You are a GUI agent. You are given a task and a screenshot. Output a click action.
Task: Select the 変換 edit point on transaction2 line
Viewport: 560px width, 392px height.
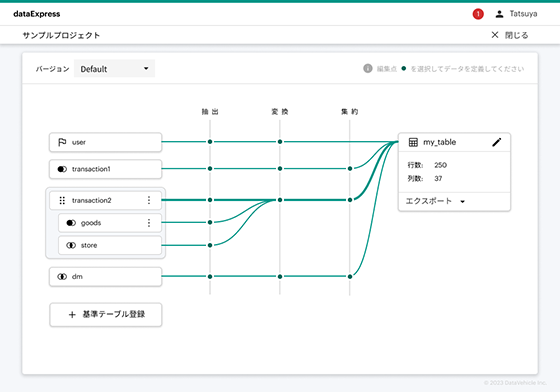280,200
